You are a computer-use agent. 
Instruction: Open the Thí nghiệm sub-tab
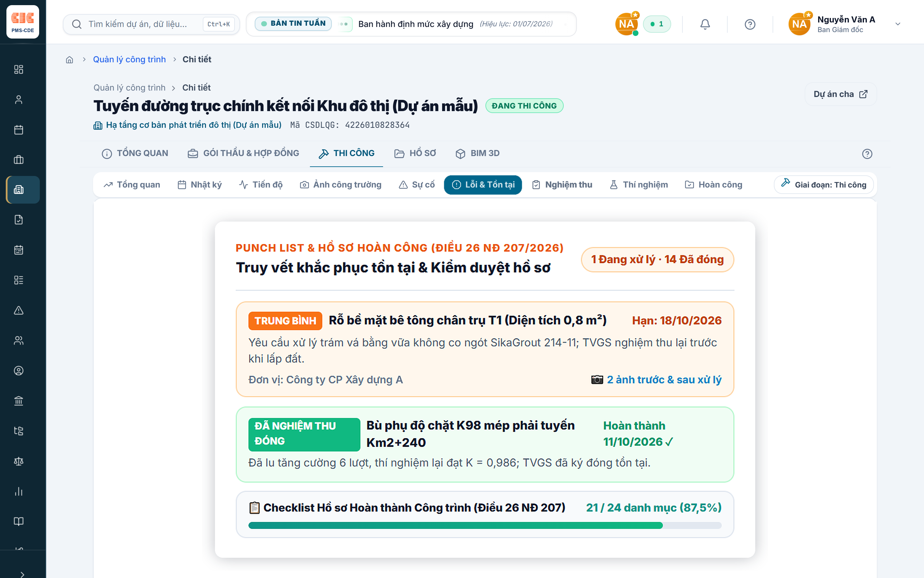point(639,185)
